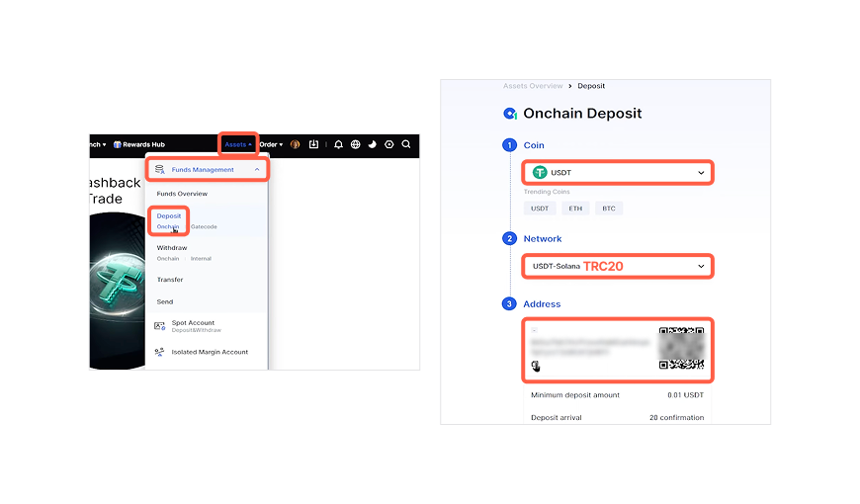Click the 20 confirmation value
The height and width of the screenshot is (504, 860).
point(677,417)
